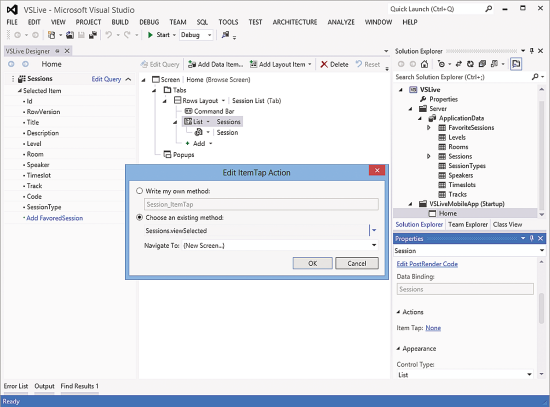Click the Item Tap None link
The width and height of the screenshot is (550, 407).
[x=433, y=328]
